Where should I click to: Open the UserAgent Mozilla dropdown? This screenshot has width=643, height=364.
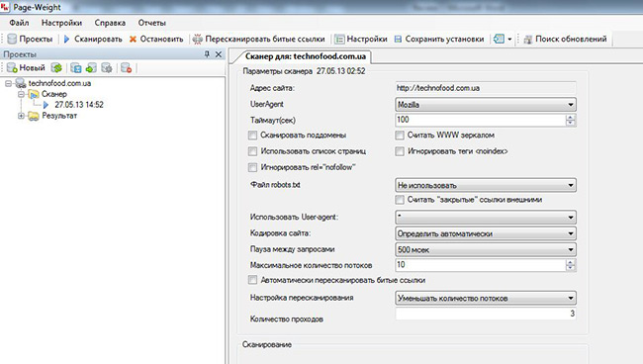(x=486, y=105)
